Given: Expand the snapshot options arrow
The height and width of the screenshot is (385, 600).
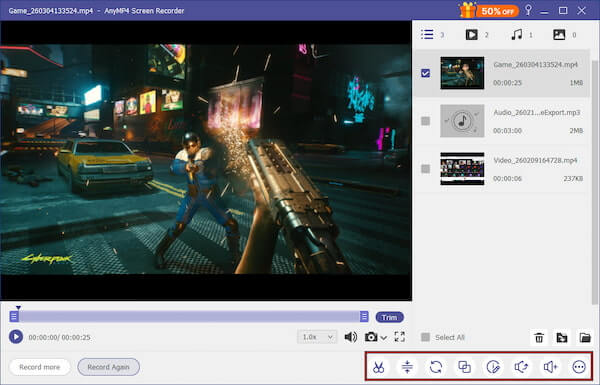Looking at the screenshot, I should click(384, 338).
